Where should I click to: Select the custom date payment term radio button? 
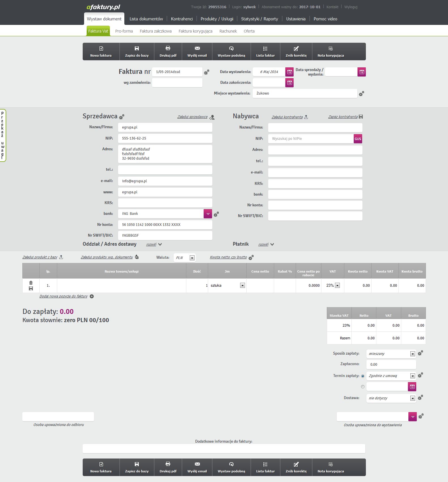363,387
